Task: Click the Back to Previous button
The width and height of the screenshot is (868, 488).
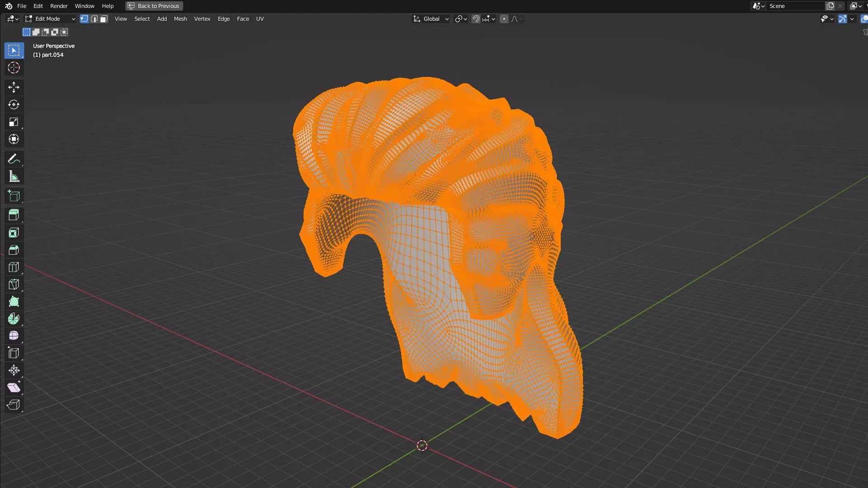Action: [x=154, y=6]
